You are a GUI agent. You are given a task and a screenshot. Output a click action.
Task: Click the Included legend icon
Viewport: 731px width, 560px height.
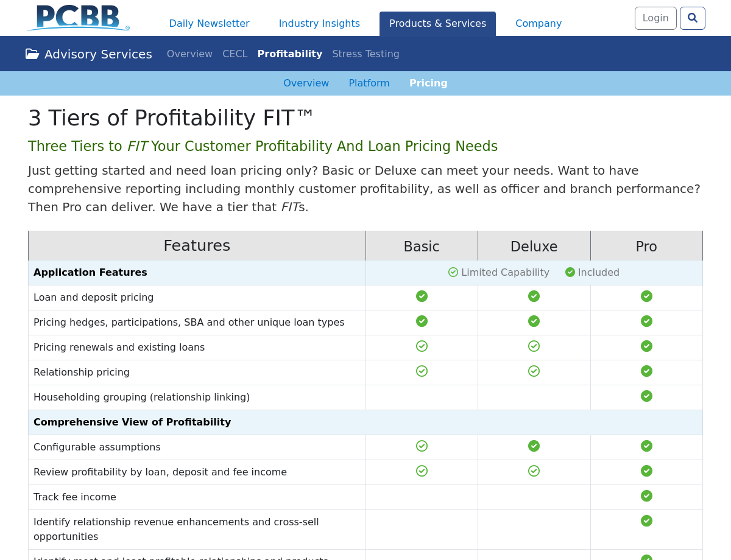(x=570, y=272)
